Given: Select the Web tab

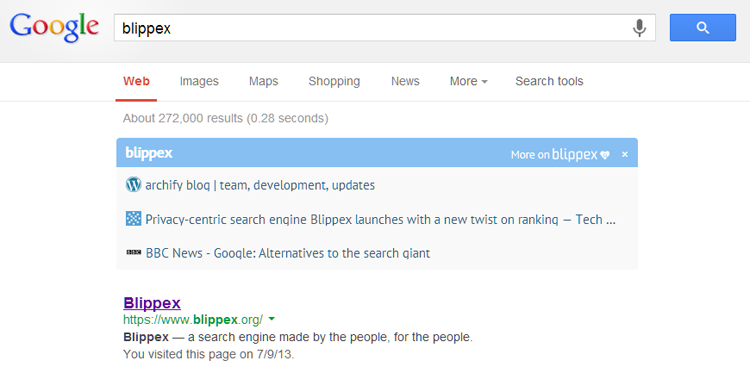Looking at the screenshot, I should (136, 81).
